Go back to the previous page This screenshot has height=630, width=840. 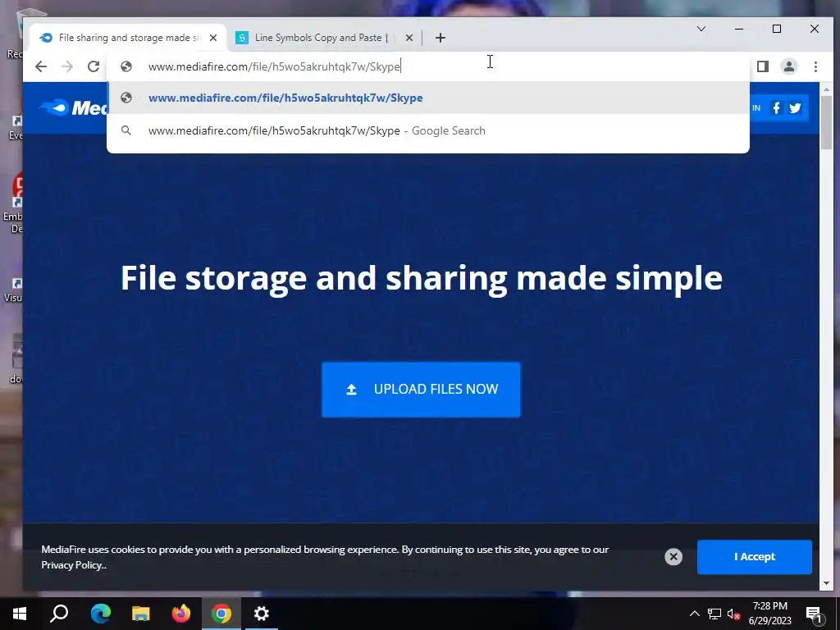(41, 66)
